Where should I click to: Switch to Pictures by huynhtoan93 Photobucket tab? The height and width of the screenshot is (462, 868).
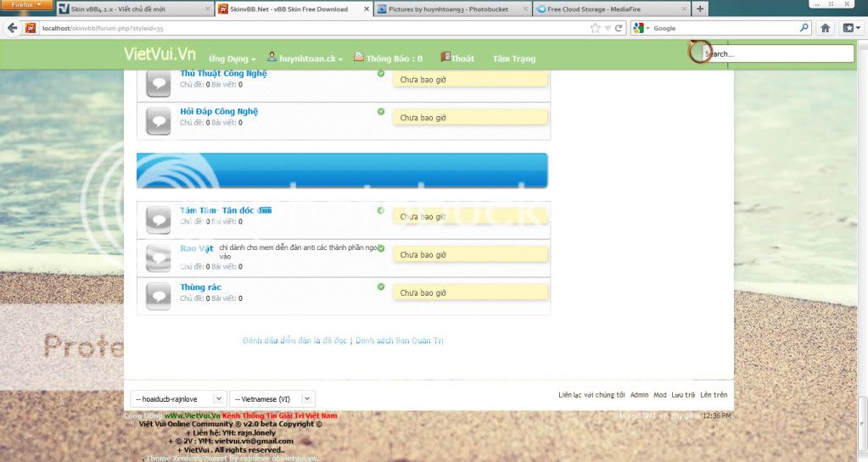click(x=453, y=8)
